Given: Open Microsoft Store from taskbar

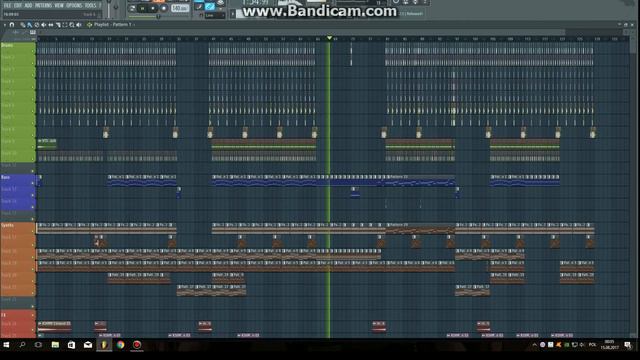Looking at the screenshot, I should 71,345.
